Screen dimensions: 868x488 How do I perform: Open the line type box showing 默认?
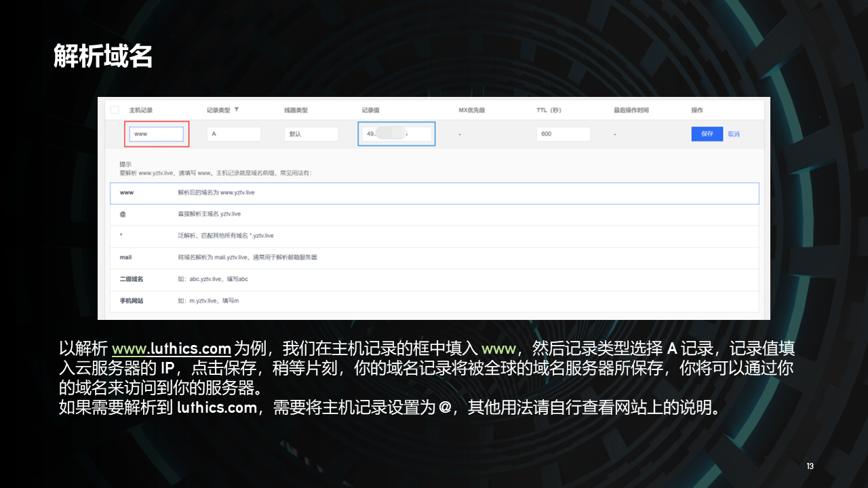(311, 134)
